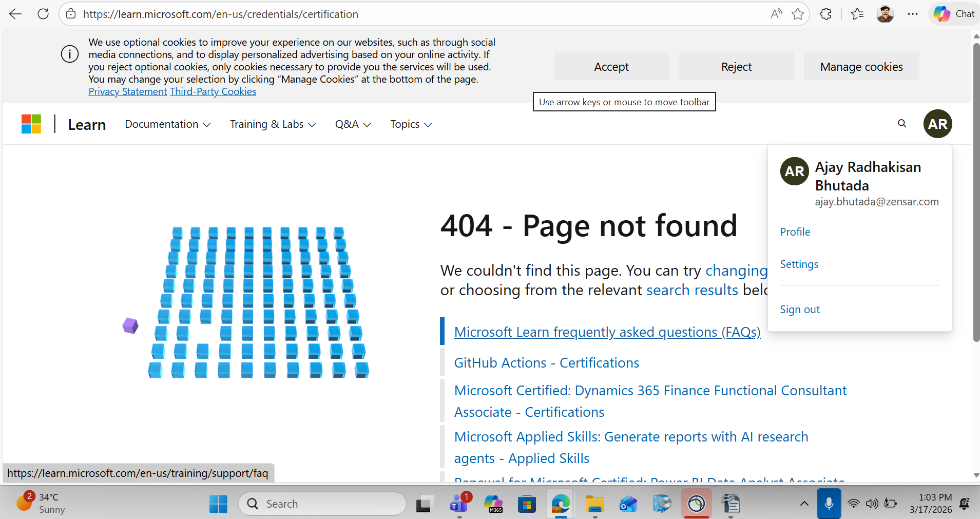Open Third-Party Cookies link
This screenshot has width=980, height=519.
tap(213, 91)
